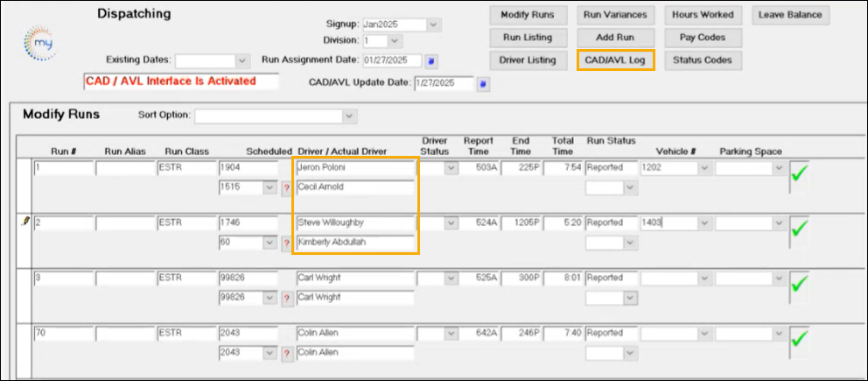Click the green checkmark for Run 1

coord(800,173)
